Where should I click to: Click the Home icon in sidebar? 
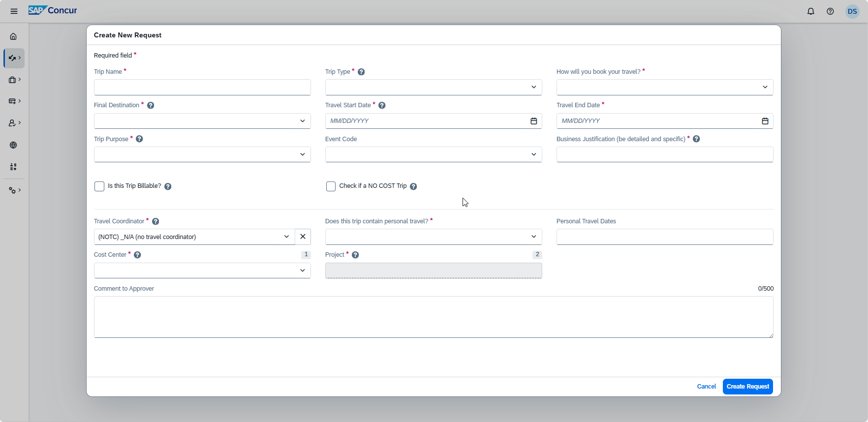[x=13, y=36]
